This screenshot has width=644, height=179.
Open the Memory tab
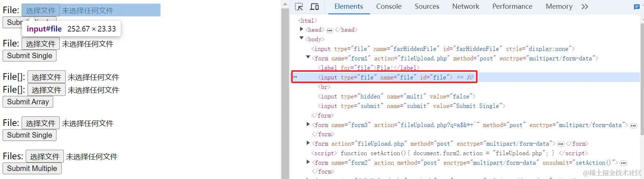point(559,7)
